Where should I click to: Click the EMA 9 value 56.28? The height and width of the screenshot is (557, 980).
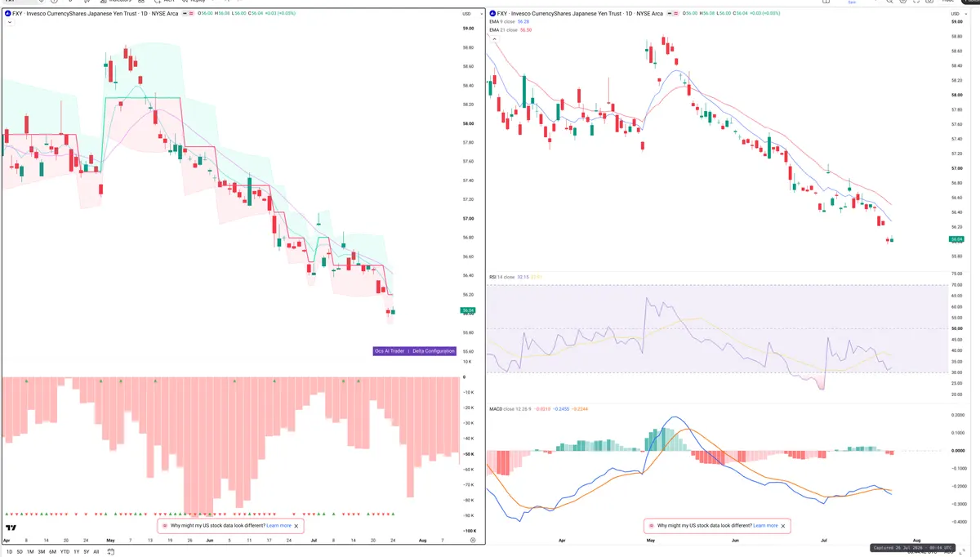click(x=524, y=22)
